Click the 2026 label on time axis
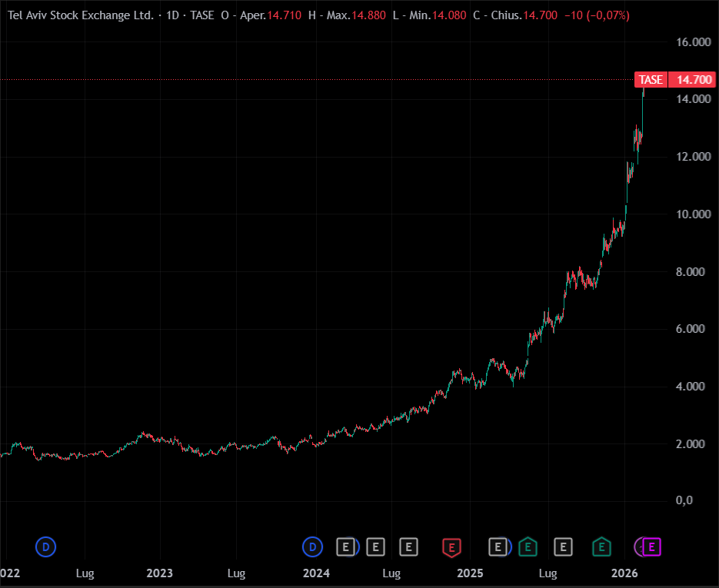This screenshot has height=588, width=719. [624, 573]
